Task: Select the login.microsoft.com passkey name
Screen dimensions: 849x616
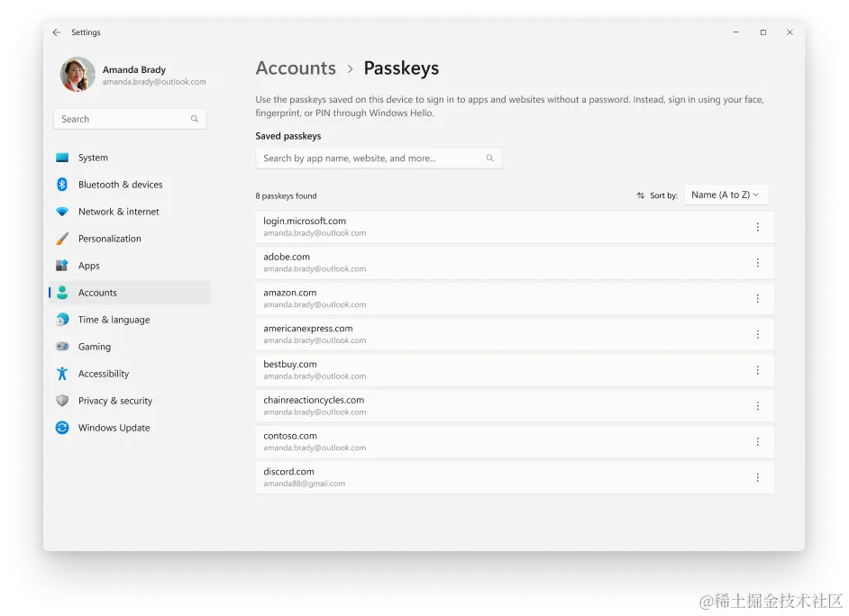Action: [x=305, y=221]
